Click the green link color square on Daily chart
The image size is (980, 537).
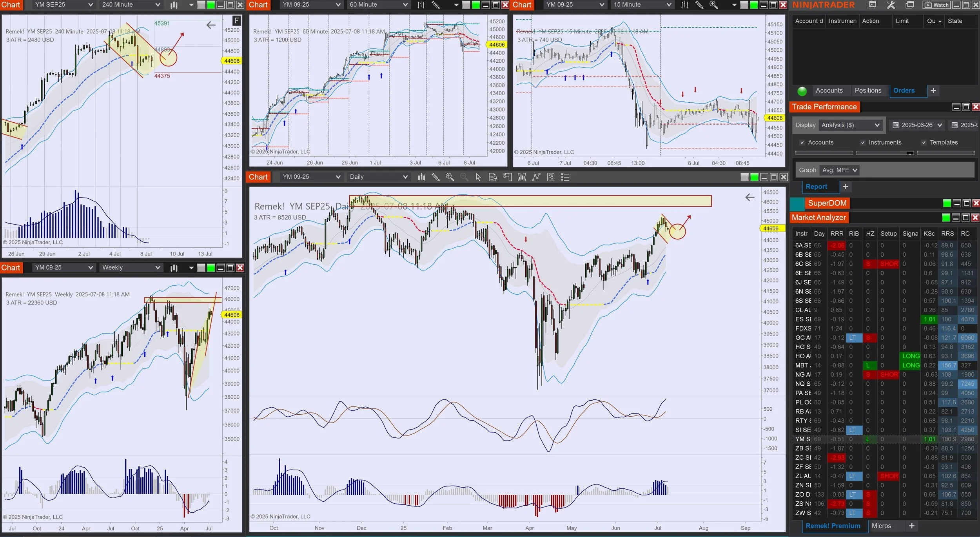pos(754,177)
